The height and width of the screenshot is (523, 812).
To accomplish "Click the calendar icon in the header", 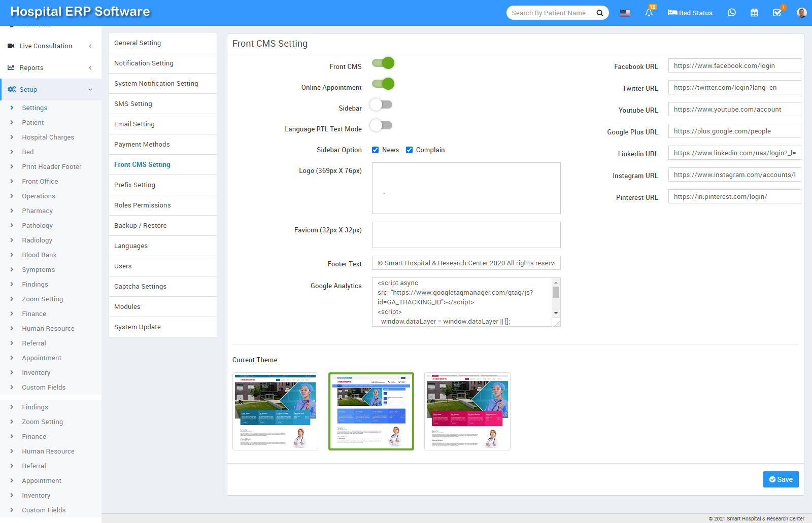I will (x=754, y=12).
